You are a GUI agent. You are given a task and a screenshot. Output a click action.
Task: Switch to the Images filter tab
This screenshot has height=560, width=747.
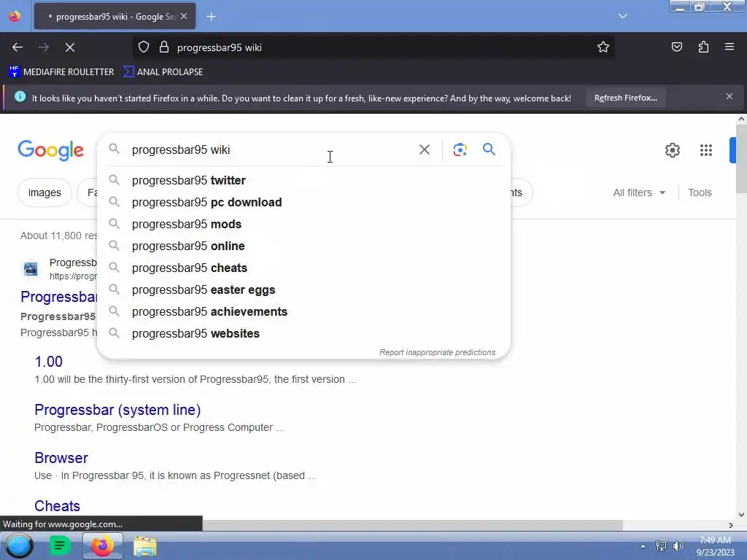[44, 192]
